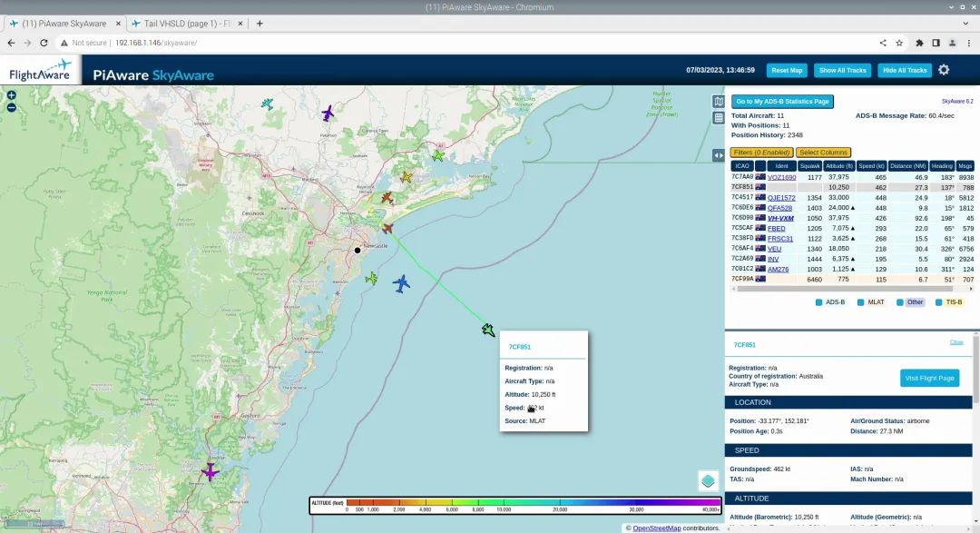Zoom in on the map with the plus button
Image resolution: width=980 pixels, height=533 pixels.
click(x=11, y=95)
